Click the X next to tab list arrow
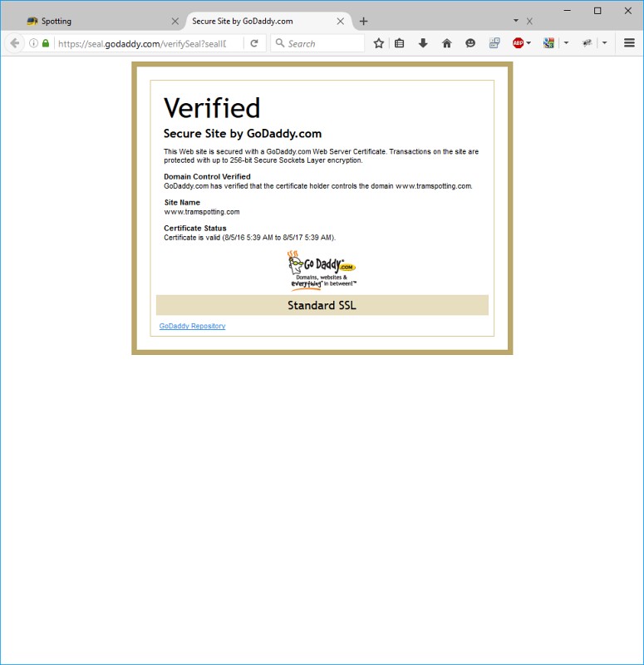Viewport: 644px width, 665px height. pyautogui.click(x=529, y=22)
